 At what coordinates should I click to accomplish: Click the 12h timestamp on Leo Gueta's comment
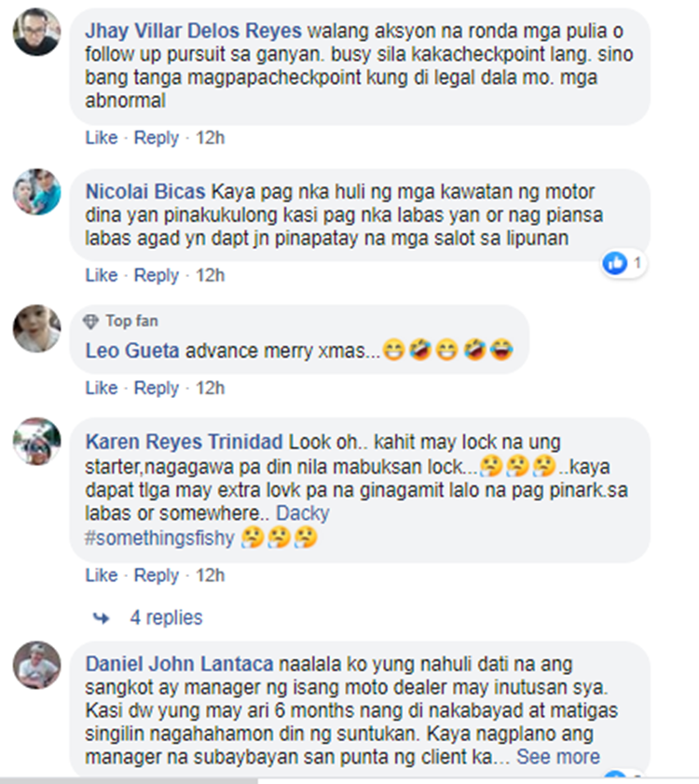[210, 388]
